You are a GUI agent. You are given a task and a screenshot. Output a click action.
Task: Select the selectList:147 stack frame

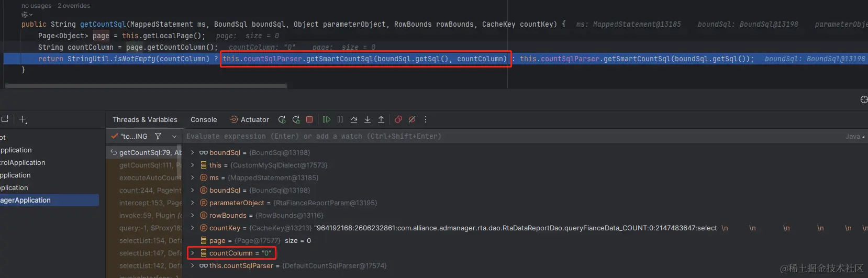coord(144,253)
